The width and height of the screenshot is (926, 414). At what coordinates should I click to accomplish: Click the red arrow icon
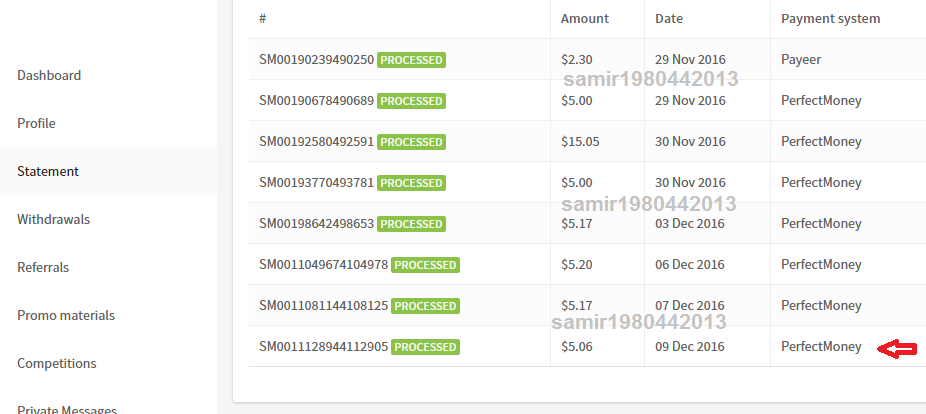click(x=897, y=349)
